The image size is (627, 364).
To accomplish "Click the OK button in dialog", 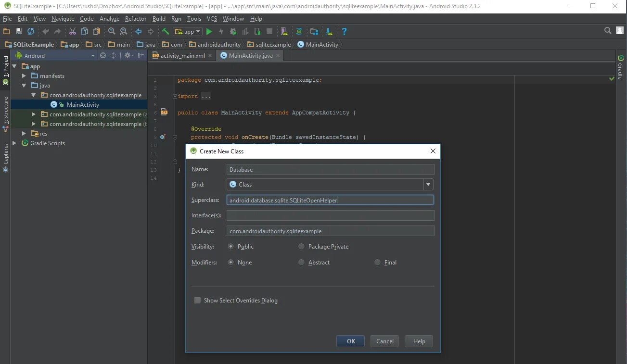I will 351,341.
